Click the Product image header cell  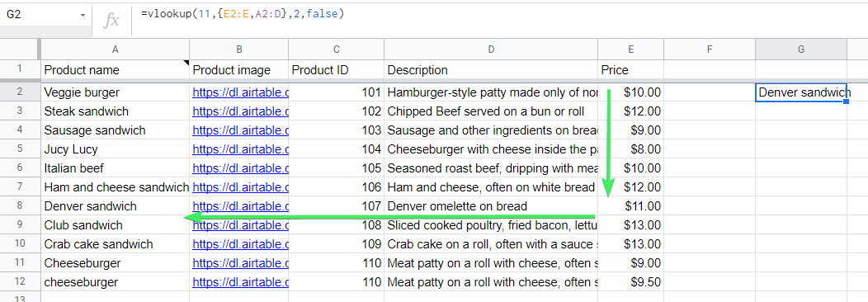click(x=239, y=69)
